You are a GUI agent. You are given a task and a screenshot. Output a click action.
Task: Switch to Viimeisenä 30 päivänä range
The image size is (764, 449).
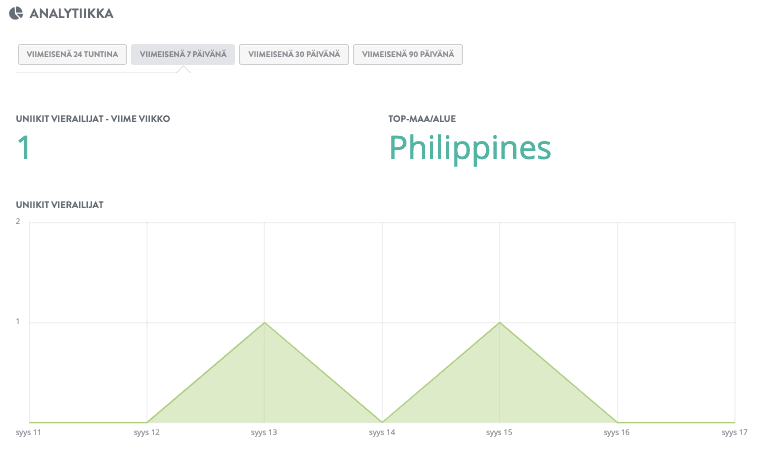294,54
